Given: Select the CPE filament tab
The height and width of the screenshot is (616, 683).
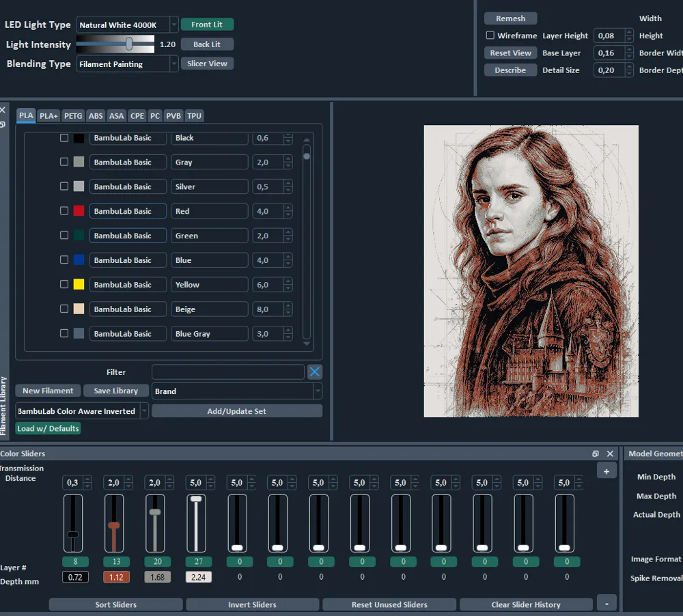Looking at the screenshot, I should tap(137, 116).
